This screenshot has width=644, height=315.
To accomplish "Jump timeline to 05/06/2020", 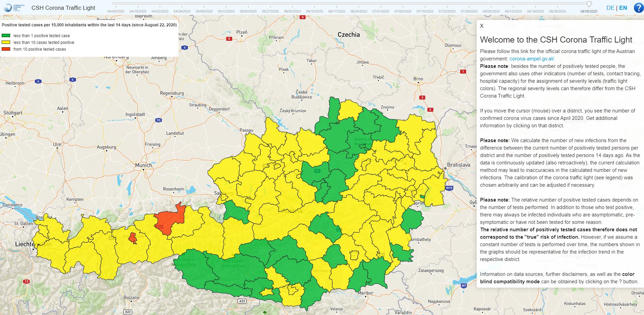I will (x=204, y=11).
